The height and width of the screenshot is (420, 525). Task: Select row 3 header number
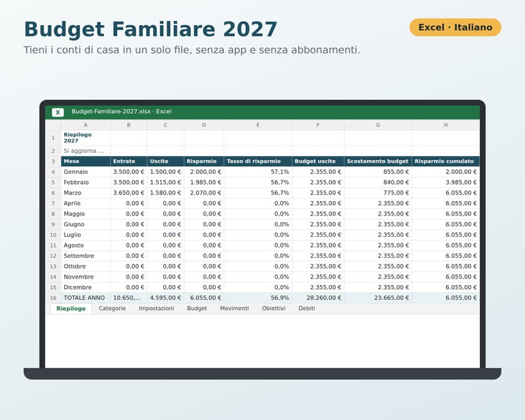point(54,161)
